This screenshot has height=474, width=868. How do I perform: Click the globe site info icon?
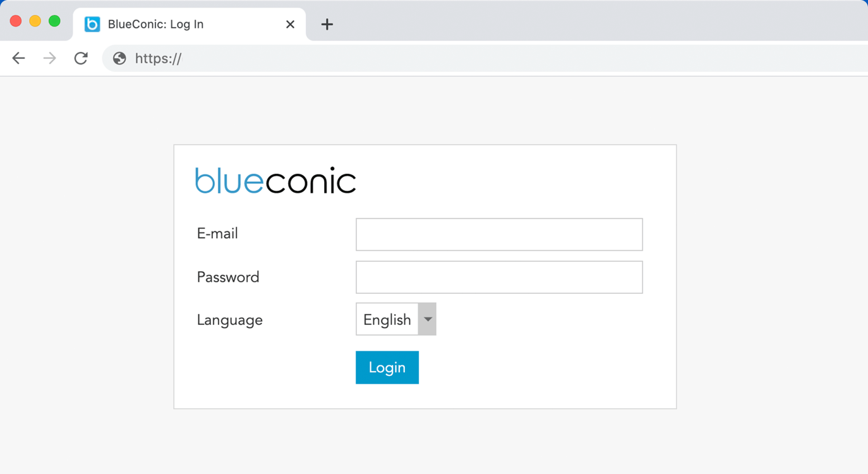point(119,58)
